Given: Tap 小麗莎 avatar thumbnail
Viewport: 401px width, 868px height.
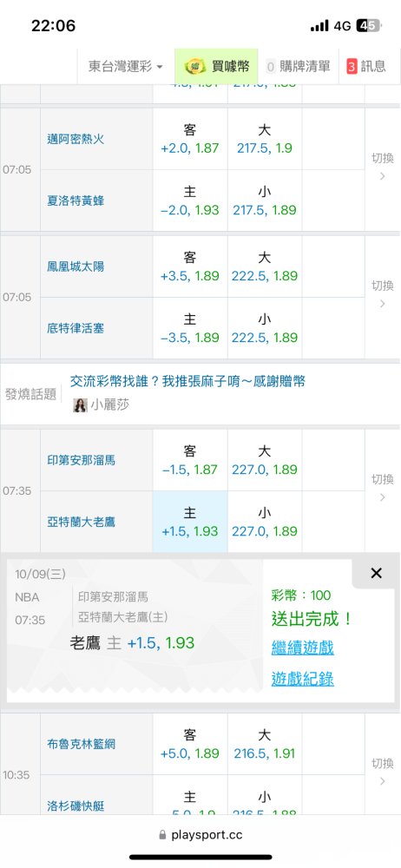Looking at the screenshot, I should click(x=81, y=405).
